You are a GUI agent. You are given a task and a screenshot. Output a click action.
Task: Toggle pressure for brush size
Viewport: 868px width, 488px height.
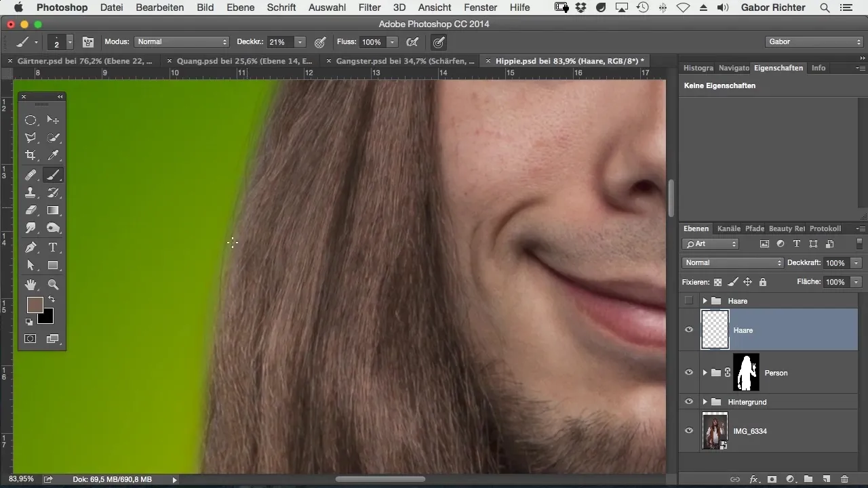439,42
